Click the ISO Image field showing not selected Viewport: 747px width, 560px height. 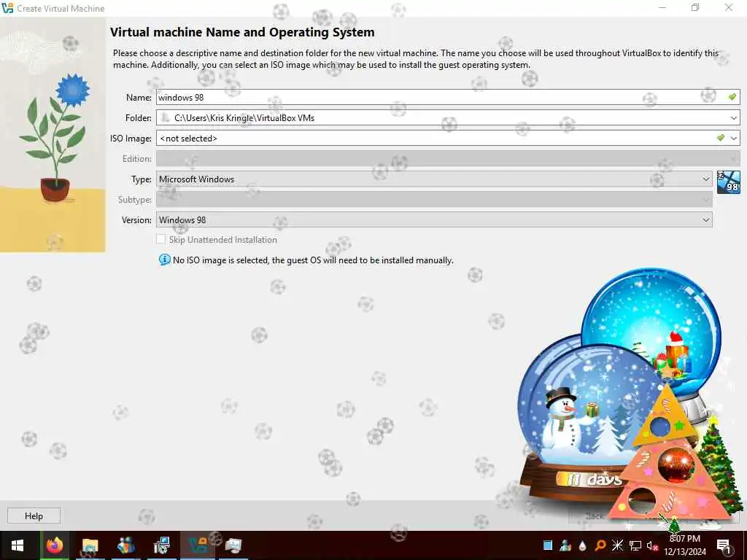[x=448, y=138]
